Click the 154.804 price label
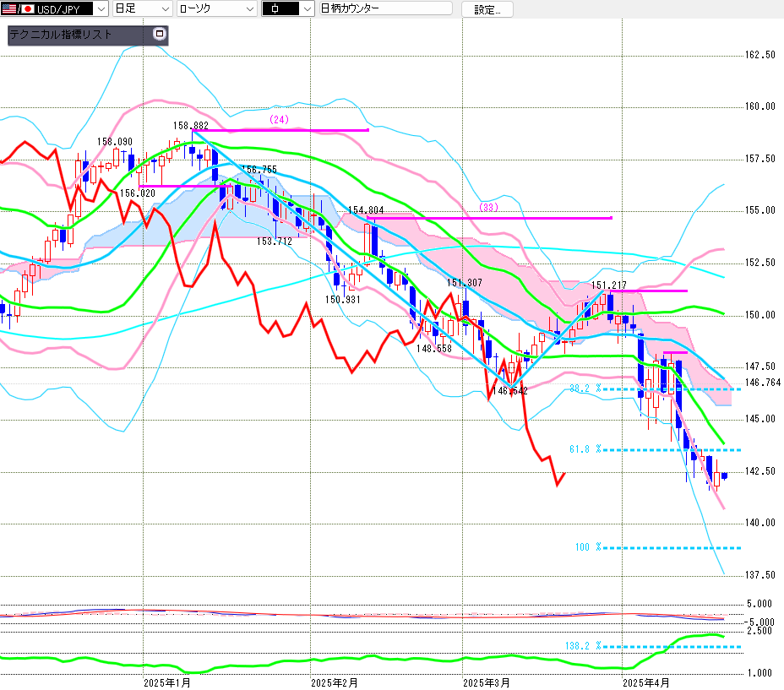This screenshot has height=690, width=784. [366, 210]
